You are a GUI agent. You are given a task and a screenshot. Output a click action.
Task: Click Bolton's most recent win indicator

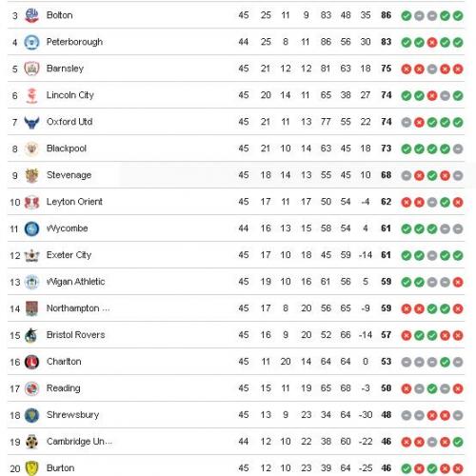point(458,16)
